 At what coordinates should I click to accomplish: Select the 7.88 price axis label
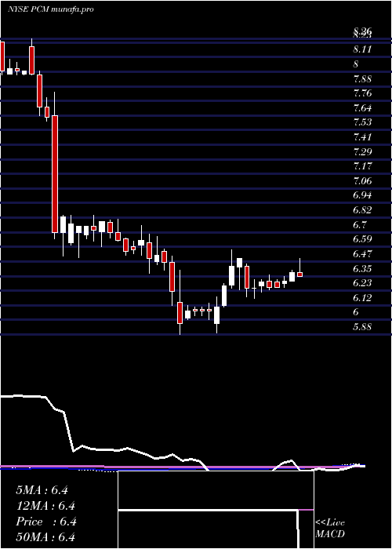pyautogui.click(x=362, y=78)
